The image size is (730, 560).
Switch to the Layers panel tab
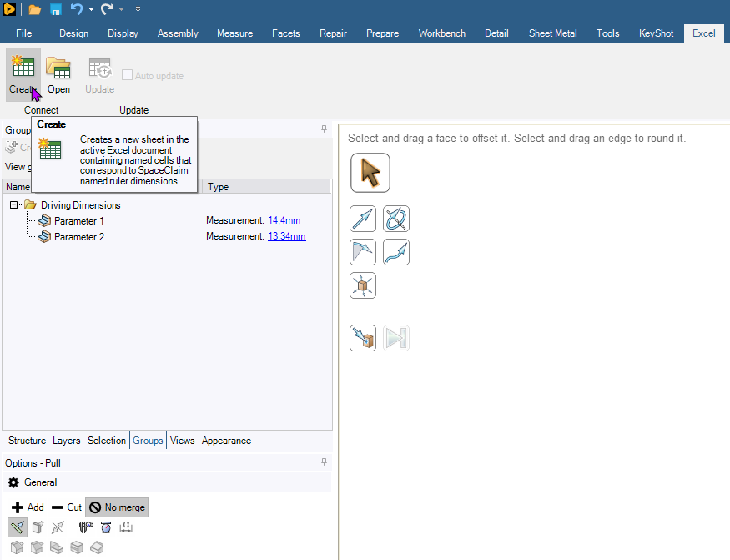[x=66, y=441]
